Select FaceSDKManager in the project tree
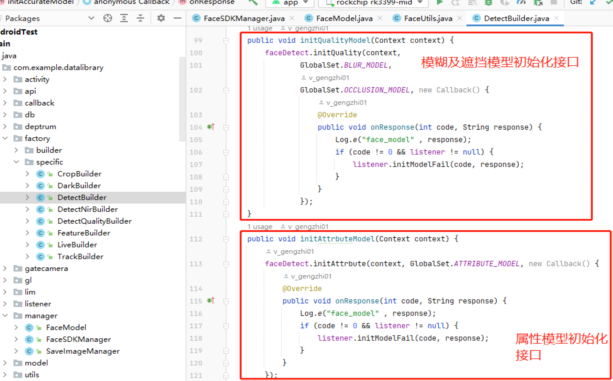 [78, 339]
